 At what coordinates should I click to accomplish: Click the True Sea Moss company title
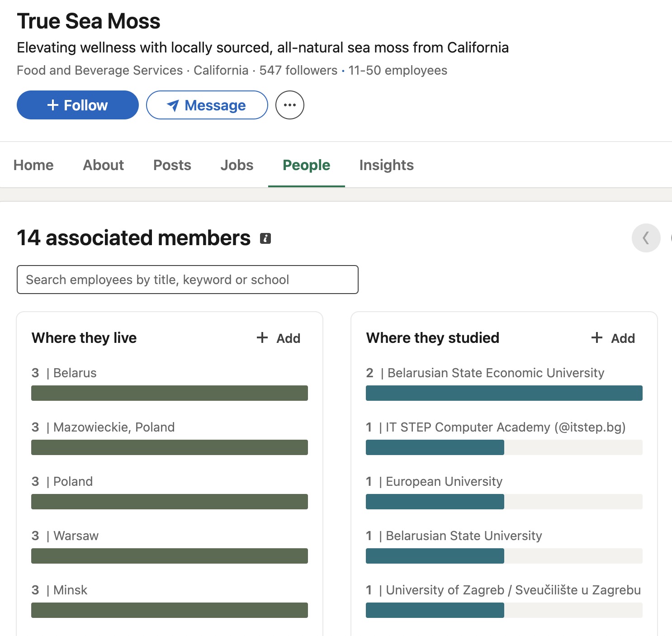pos(89,21)
